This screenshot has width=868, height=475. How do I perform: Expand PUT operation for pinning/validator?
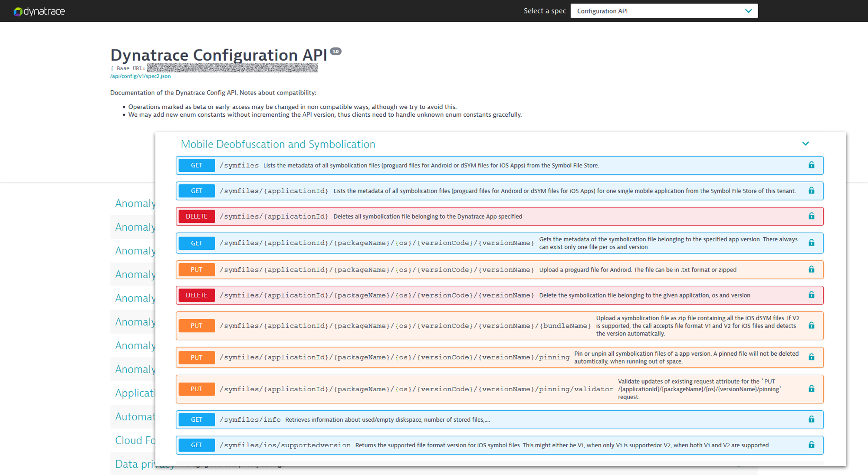(499, 389)
